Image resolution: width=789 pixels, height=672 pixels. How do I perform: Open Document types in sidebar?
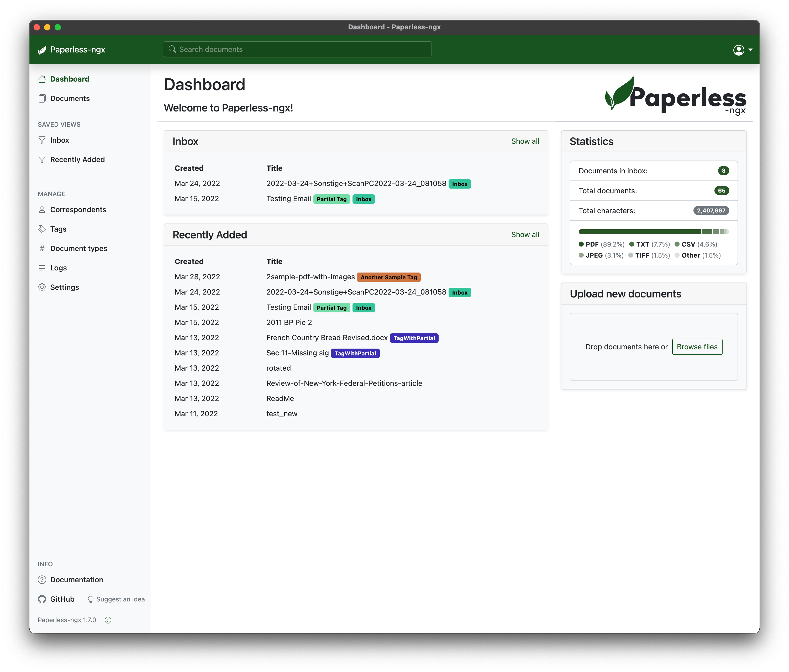[78, 248]
